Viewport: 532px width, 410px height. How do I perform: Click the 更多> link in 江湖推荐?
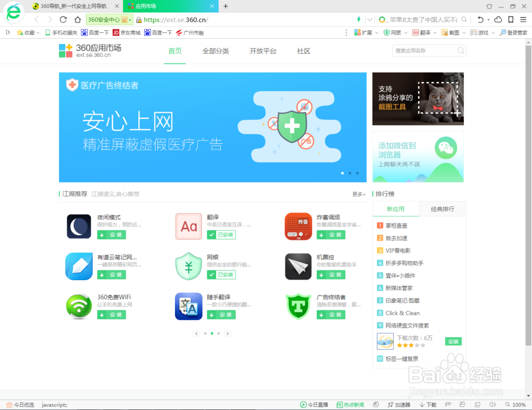click(359, 194)
